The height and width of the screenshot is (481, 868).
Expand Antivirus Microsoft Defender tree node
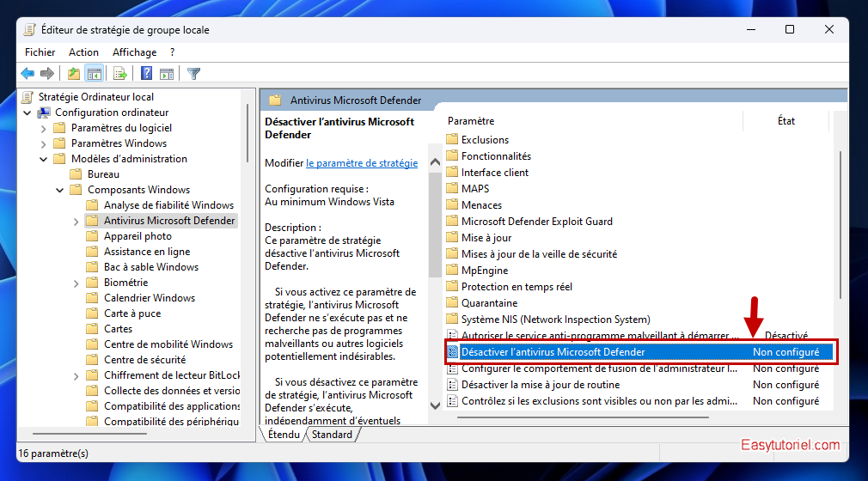pos(76,222)
